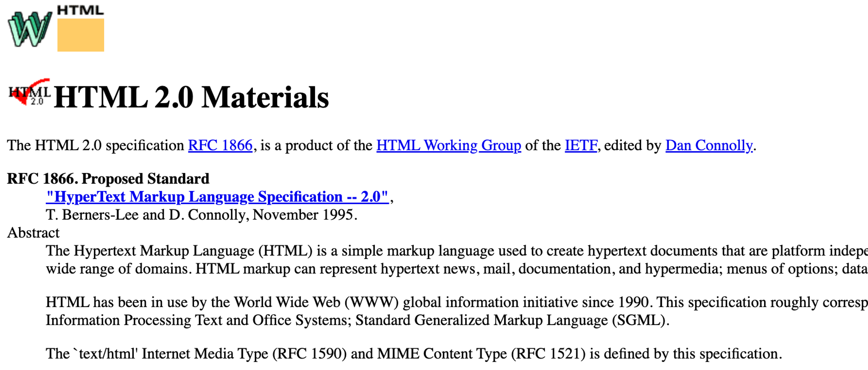Click the RFC 1866 Proposed Standard term

point(108,179)
